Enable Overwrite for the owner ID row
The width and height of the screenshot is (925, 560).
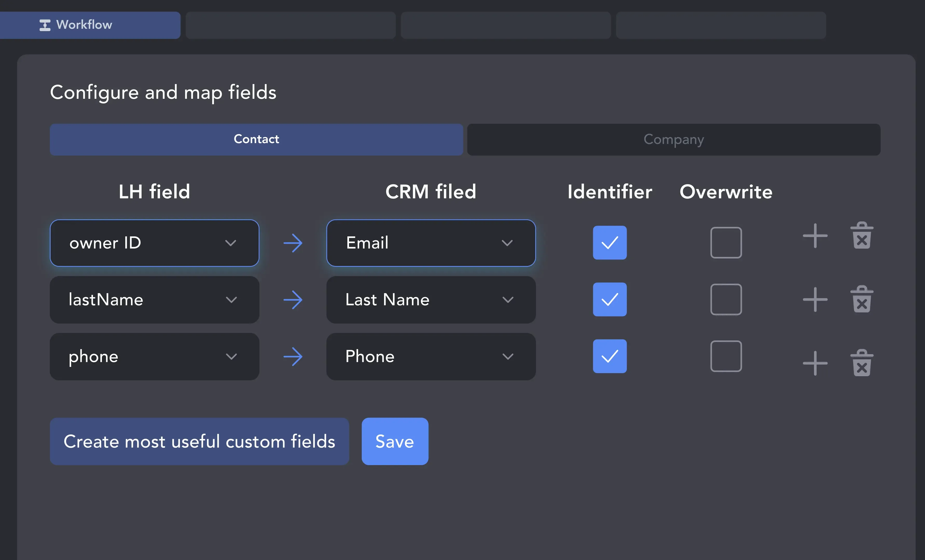pos(726,242)
